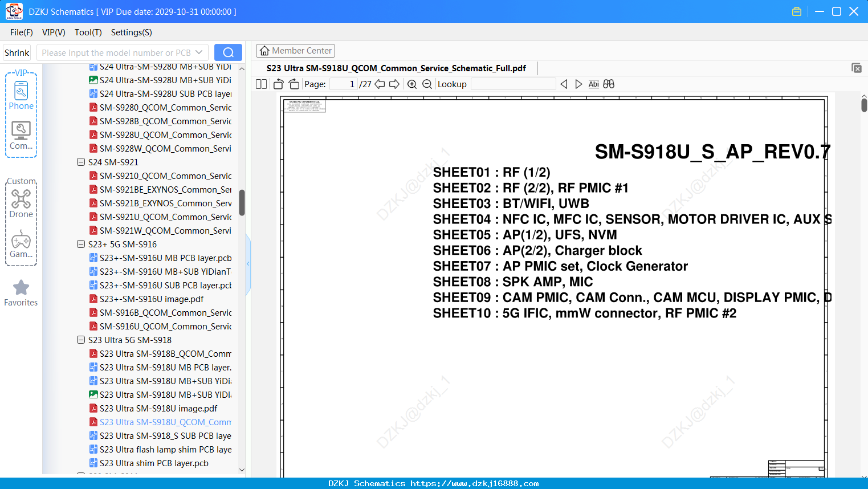Image resolution: width=868 pixels, height=489 pixels.
Task: Click the Shrink button
Action: pos(17,52)
